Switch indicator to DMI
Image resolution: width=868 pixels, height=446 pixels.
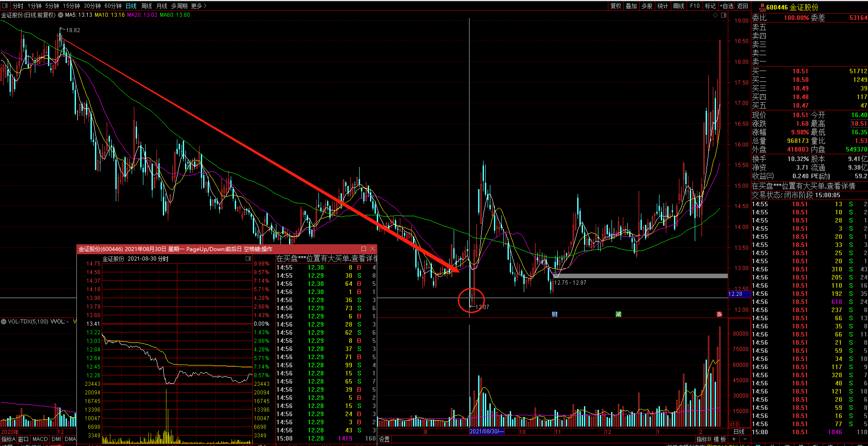(57, 439)
